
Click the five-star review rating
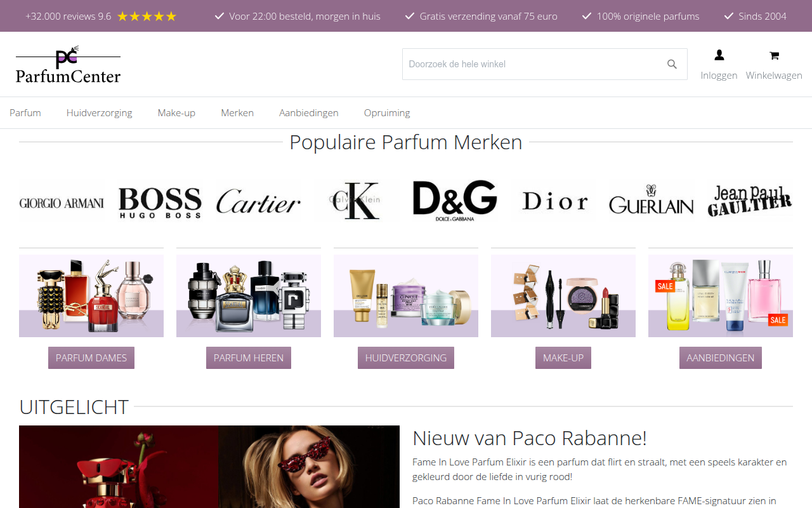point(147,17)
